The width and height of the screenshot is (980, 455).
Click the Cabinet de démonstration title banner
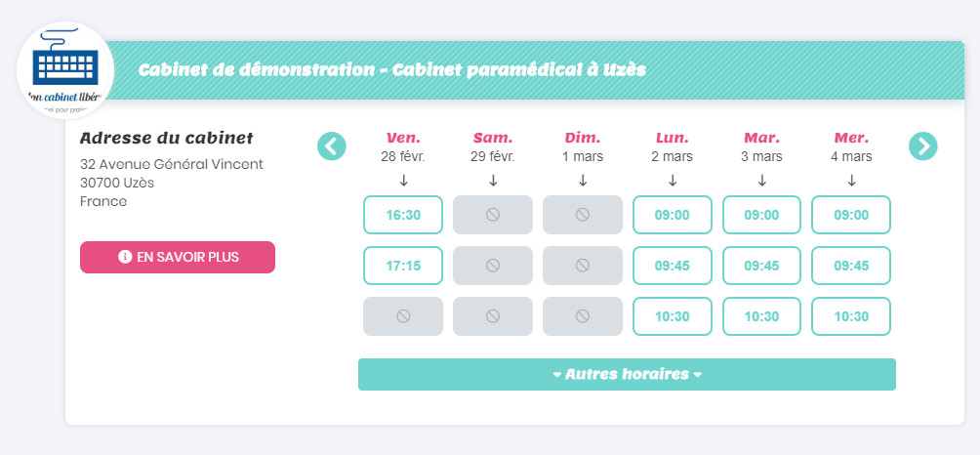click(533, 70)
